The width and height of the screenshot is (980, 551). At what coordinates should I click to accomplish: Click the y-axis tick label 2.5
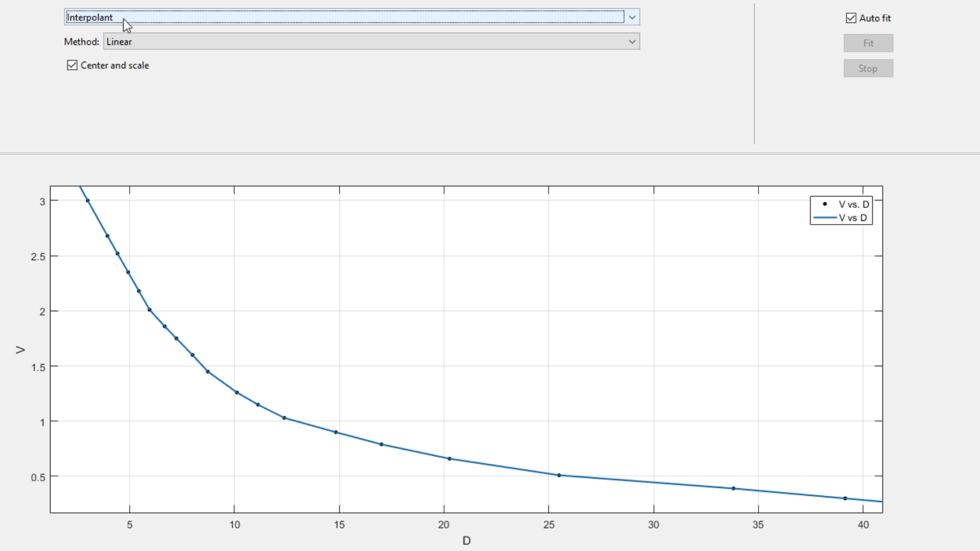point(38,257)
